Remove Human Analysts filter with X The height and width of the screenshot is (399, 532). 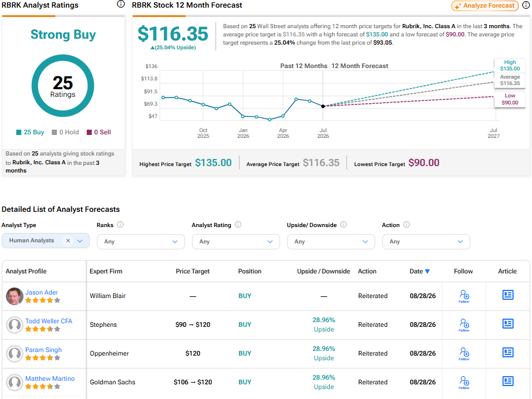click(x=68, y=241)
